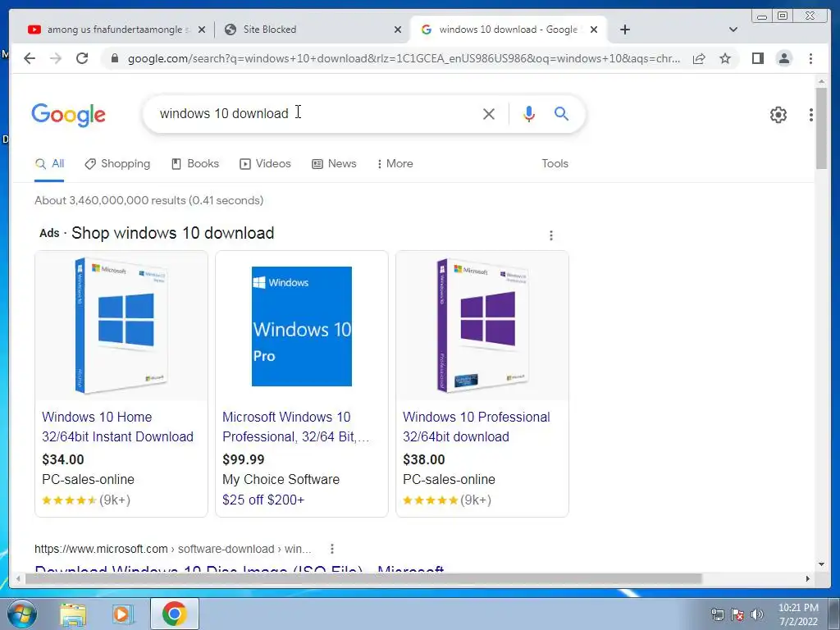Open Windows 10 Professional 32/64bit download ad
This screenshot has height=630, width=840.
pos(477,427)
